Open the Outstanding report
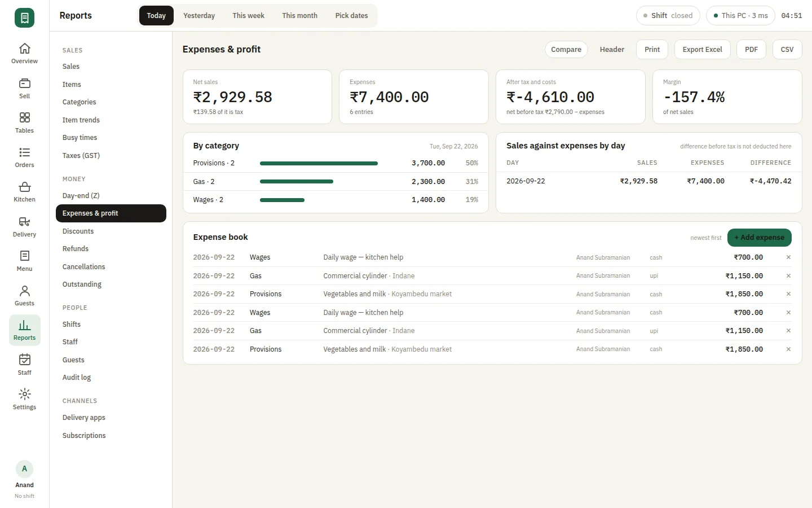 (x=111, y=284)
